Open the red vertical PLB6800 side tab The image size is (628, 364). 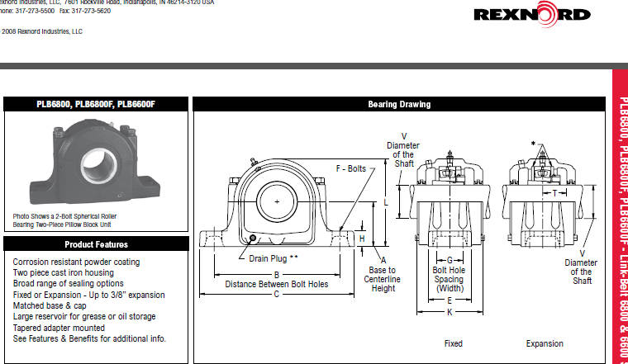pyautogui.click(x=620, y=223)
